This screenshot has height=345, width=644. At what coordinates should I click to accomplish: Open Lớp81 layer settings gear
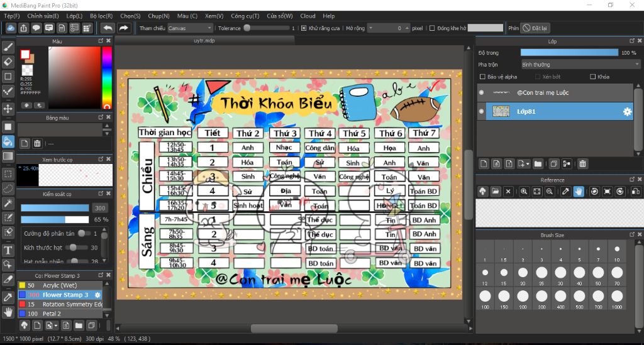point(627,112)
